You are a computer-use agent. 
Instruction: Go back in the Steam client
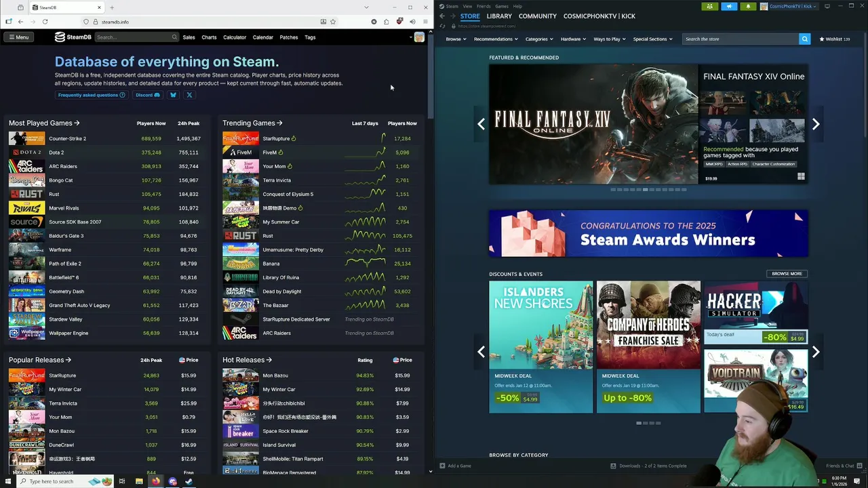[x=442, y=16]
